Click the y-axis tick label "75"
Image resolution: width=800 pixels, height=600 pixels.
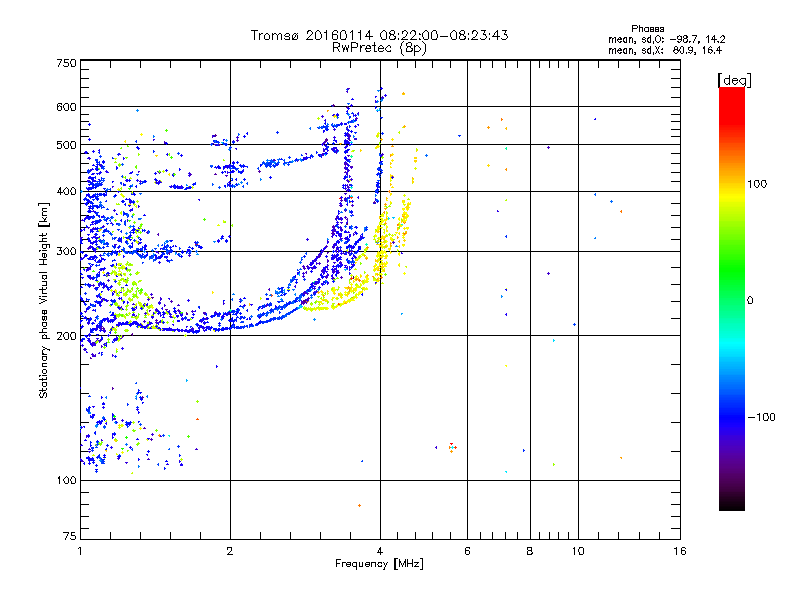tap(70, 536)
